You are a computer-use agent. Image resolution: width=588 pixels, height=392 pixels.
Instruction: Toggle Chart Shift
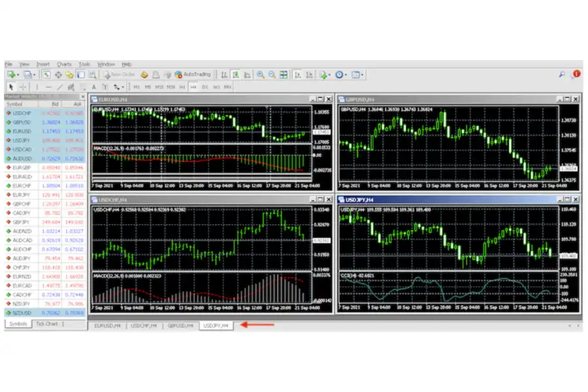pos(309,74)
